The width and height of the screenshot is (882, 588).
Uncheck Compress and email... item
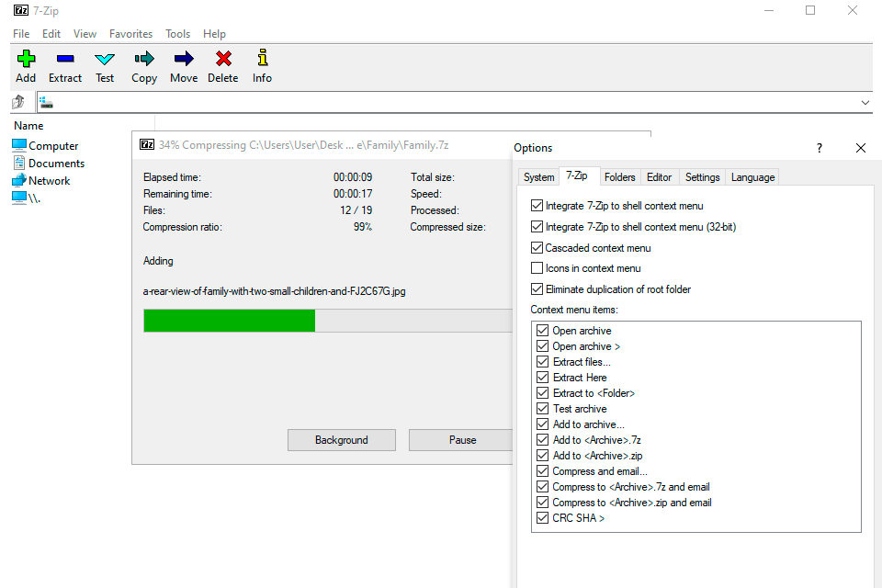tap(542, 471)
